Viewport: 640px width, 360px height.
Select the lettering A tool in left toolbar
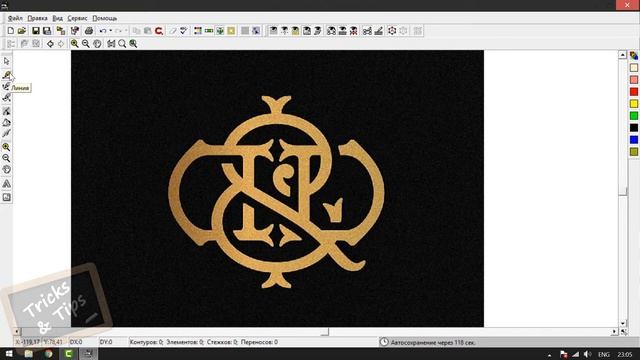click(x=7, y=184)
